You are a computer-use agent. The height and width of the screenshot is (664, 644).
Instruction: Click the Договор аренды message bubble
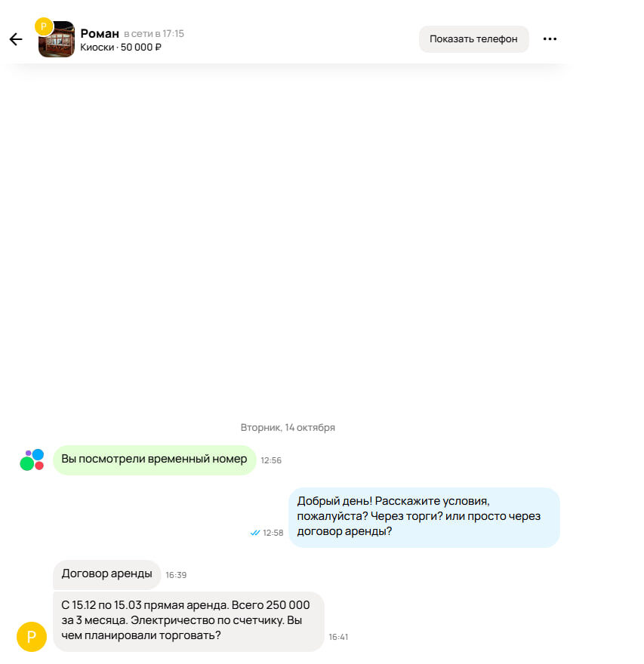pos(106,574)
